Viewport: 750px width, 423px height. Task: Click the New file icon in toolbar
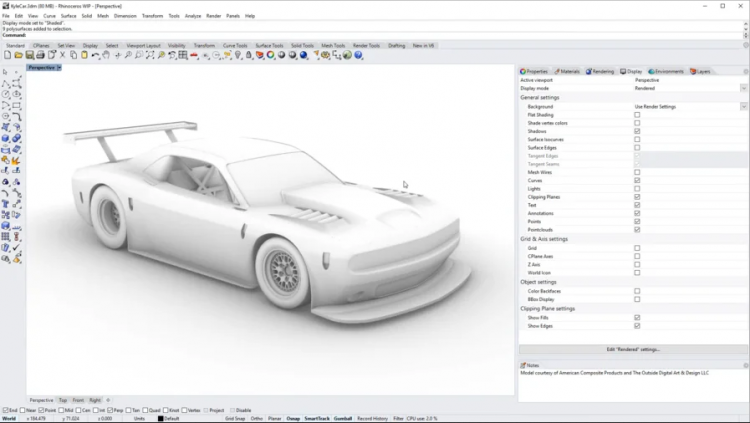6,56
